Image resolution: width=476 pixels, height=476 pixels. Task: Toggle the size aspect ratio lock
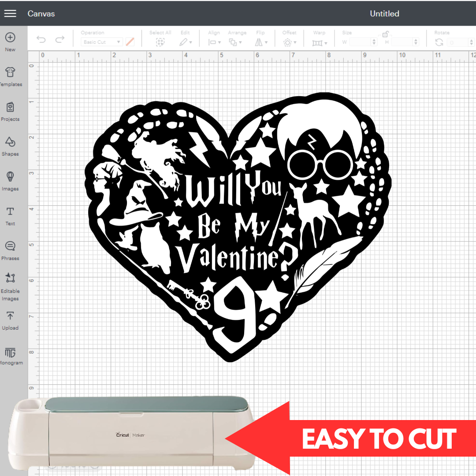[x=385, y=33]
